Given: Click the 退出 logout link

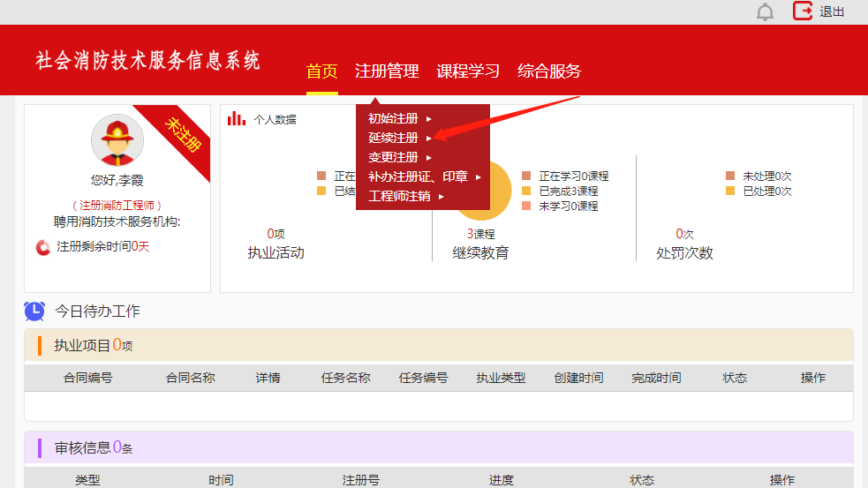Looking at the screenshot, I should (832, 11).
